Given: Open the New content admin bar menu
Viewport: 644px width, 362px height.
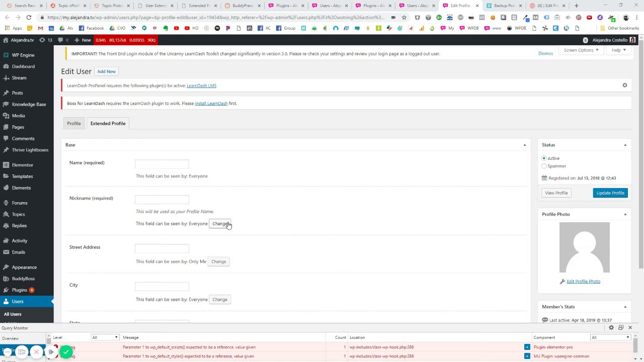Looking at the screenshot, I should (x=83, y=40).
